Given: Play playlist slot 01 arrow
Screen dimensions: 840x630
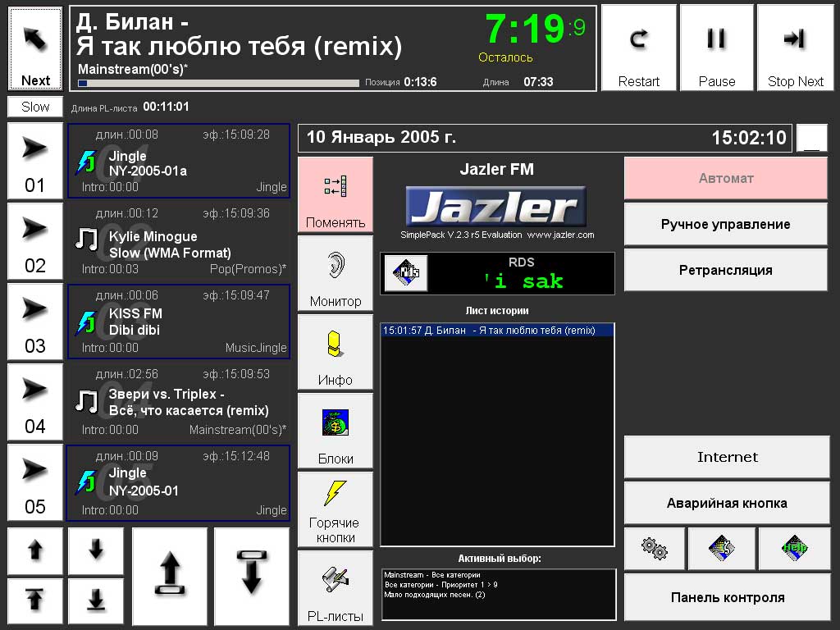Looking at the screenshot, I should click(35, 161).
